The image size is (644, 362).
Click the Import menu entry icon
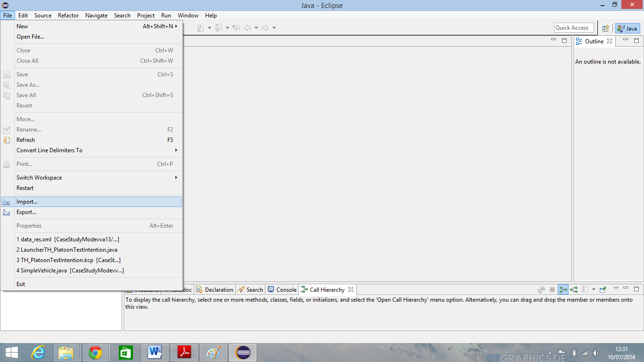pyautogui.click(x=7, y=202)
